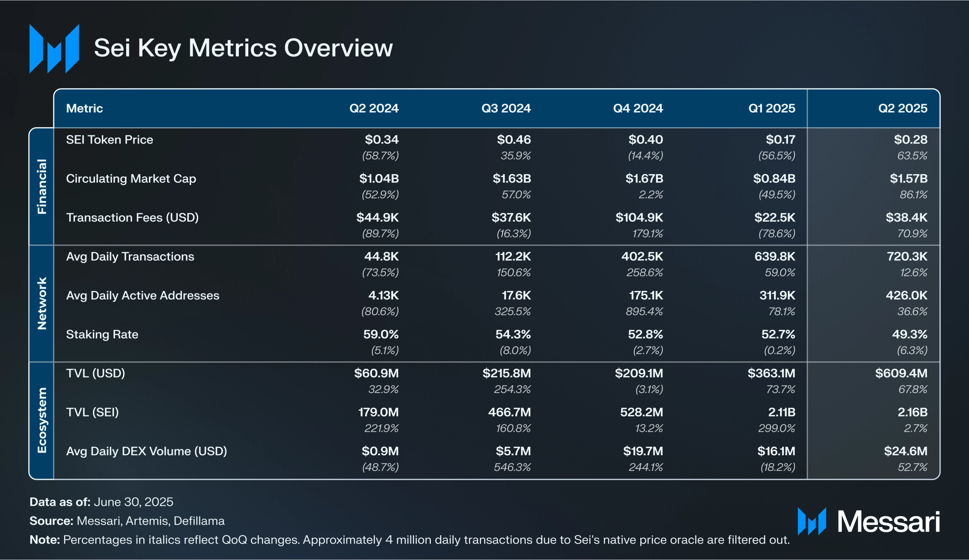Select the '$1.67B' market cap value

tap(644, 179)
